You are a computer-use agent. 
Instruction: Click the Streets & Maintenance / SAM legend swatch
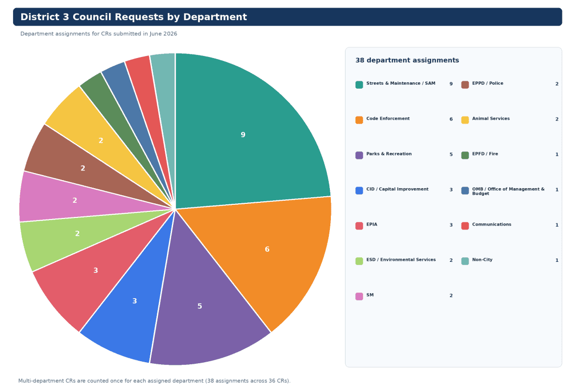point(359,85)
